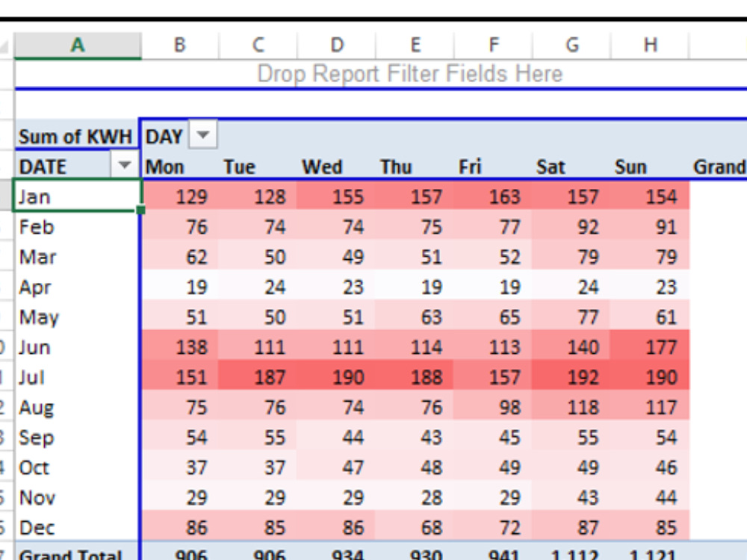The width and height of the screenshot is (747, 560).
Task: Select the Sun column label
Action: [x=630, y=167]
